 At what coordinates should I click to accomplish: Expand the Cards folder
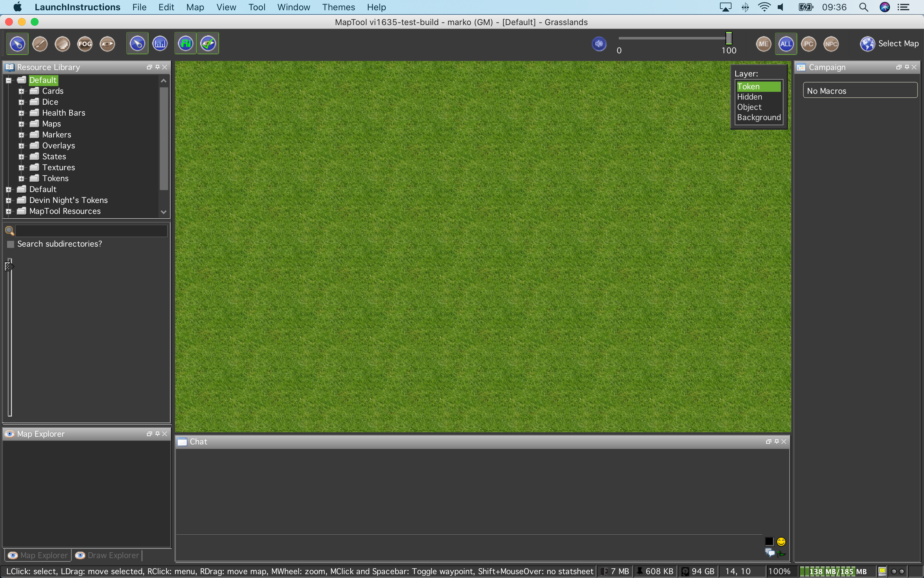[21, 92]
